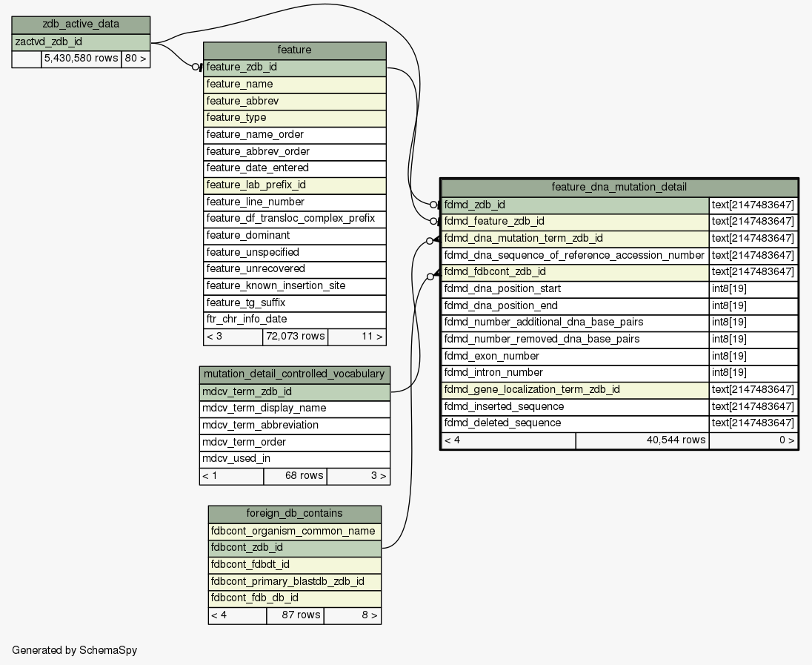Select the feature_abbrev_order column
Viewport: 812px width, 665px height.
295,152
